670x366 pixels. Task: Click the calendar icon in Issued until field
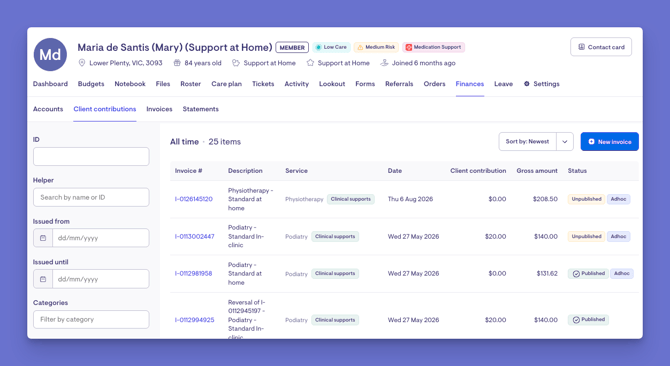click(x=43, y=279)
